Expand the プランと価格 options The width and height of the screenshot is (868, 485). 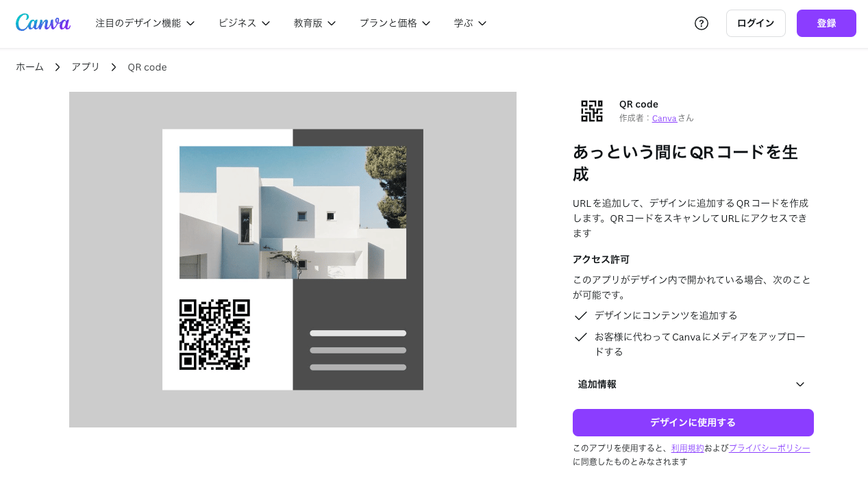(x=427, y=23)
